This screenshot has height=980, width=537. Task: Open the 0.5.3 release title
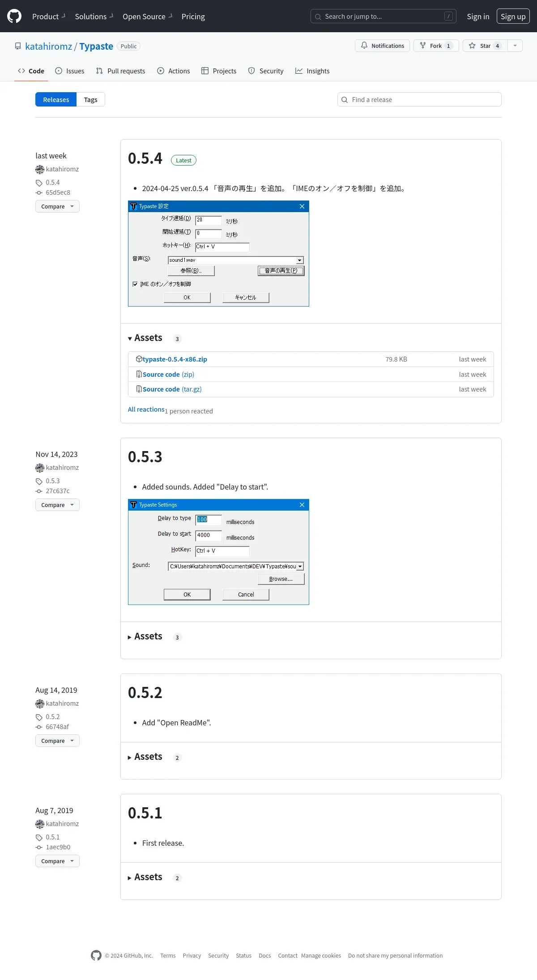tap(145, 457)
